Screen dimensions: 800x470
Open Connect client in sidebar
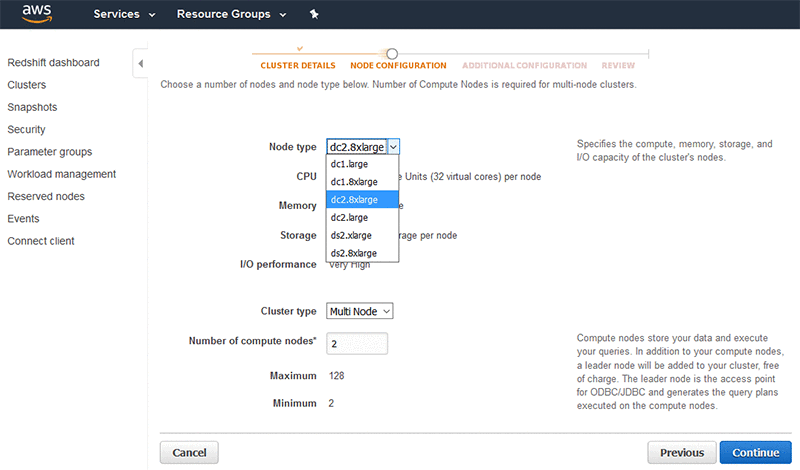(41, 241)
